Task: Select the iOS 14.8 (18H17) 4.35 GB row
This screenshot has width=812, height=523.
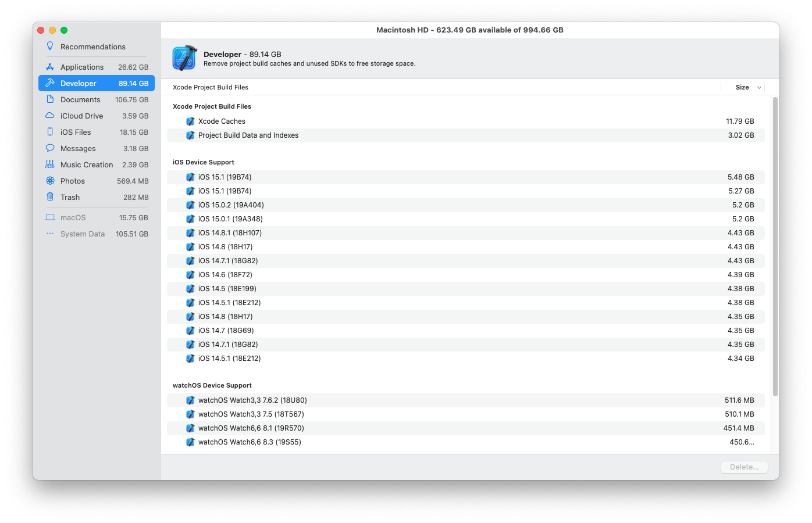Action: pyautogui.click(x=466, y=317)
